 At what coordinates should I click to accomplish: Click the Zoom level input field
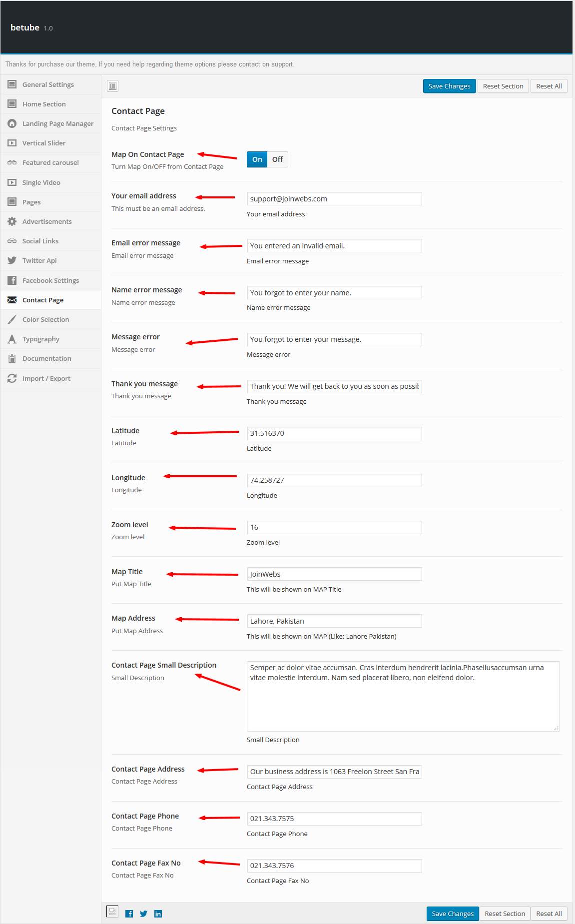(334, 527)
